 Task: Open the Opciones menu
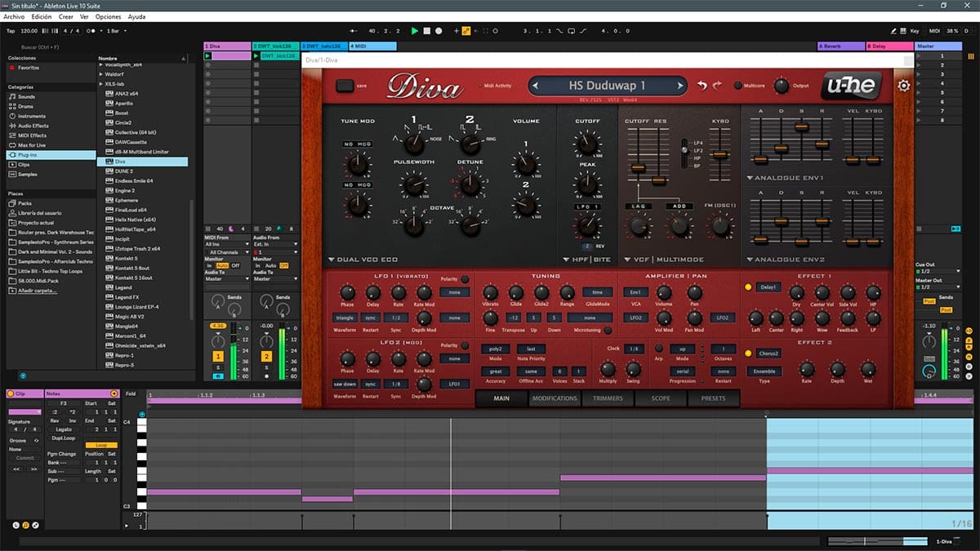[108, 16]
